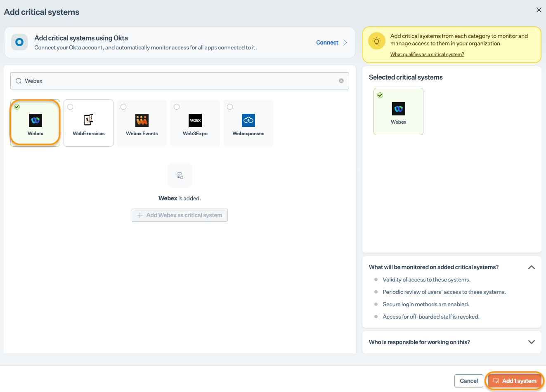Click 'Validity of access to these systems.'
Screen dimensions: 546x392
426,279
